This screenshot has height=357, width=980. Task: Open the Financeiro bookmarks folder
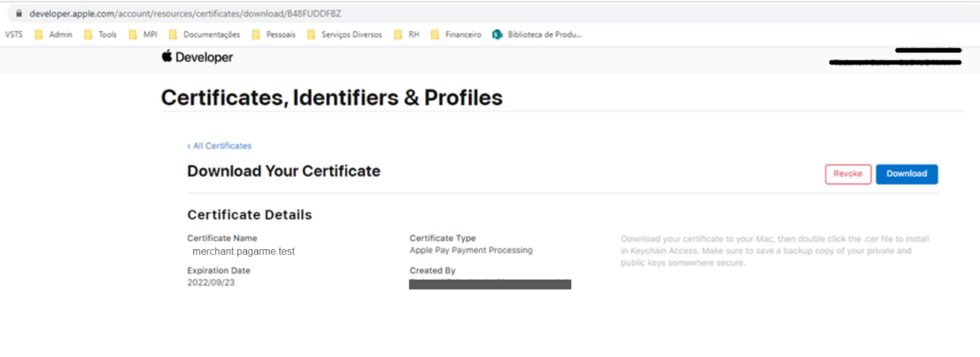[455, 34]
